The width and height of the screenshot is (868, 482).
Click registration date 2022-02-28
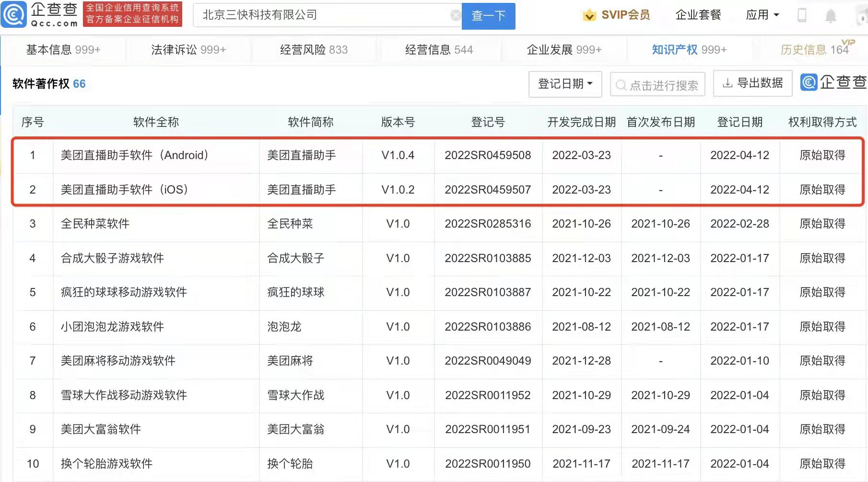739,224
